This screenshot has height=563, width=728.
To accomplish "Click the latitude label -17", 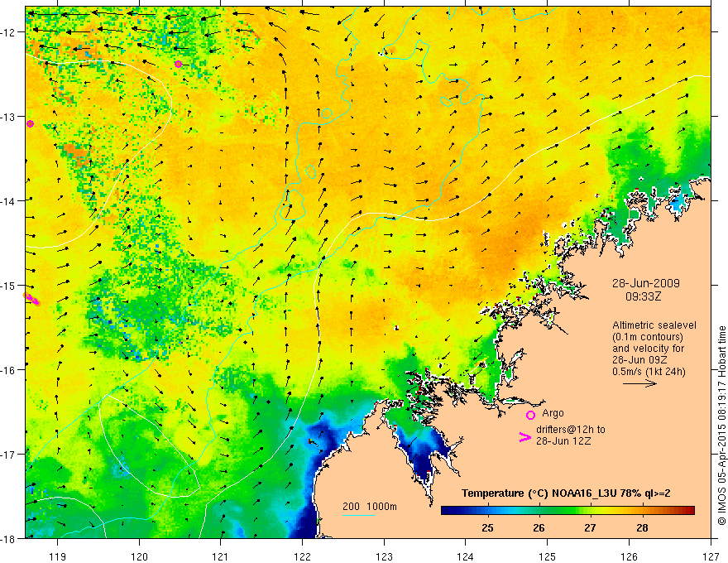I will coord(9,455).
